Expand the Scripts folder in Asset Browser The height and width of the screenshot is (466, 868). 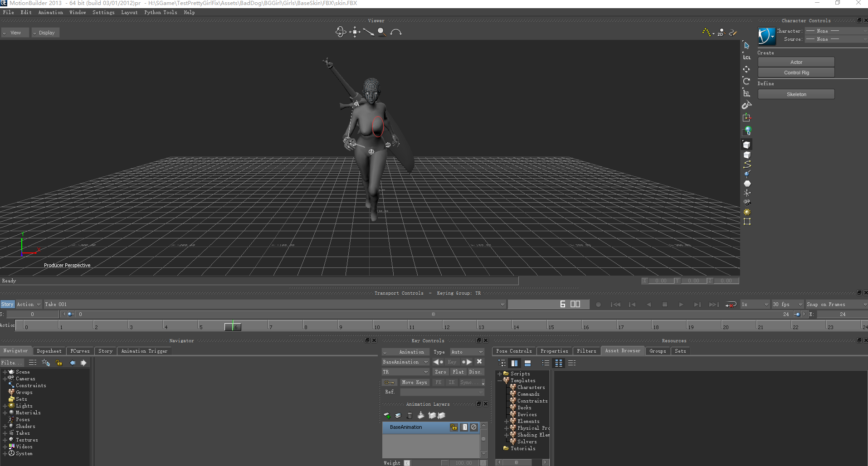tap(499, 374)
